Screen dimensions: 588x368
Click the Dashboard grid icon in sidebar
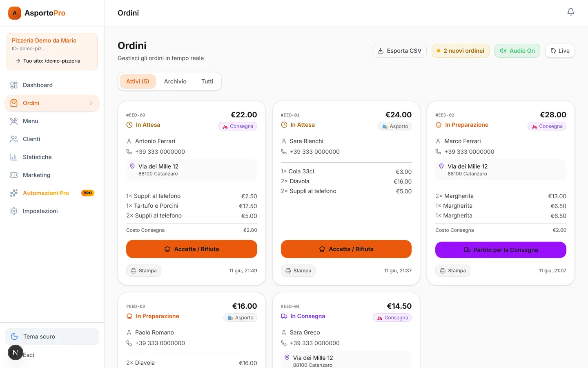click(14, 85)
